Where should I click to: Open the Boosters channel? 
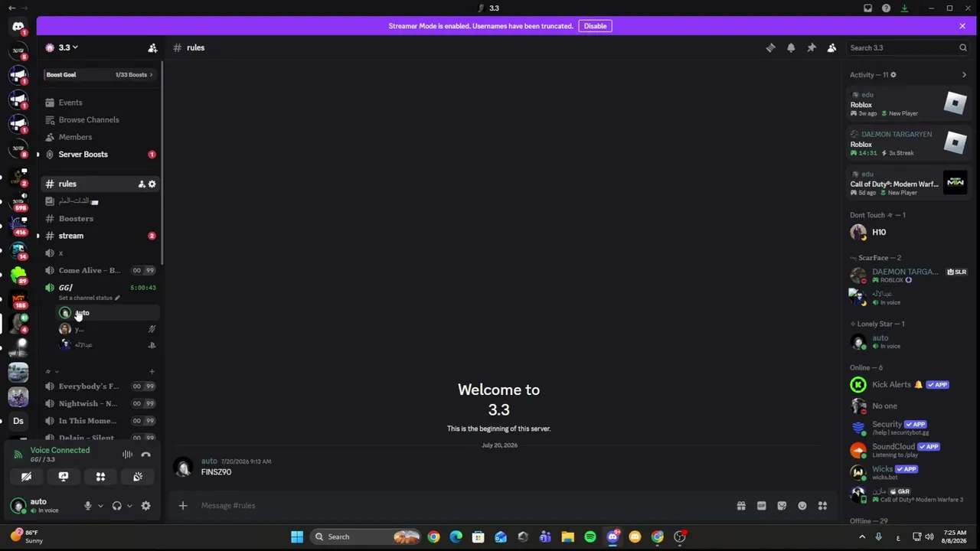click(x=100, y=219)
